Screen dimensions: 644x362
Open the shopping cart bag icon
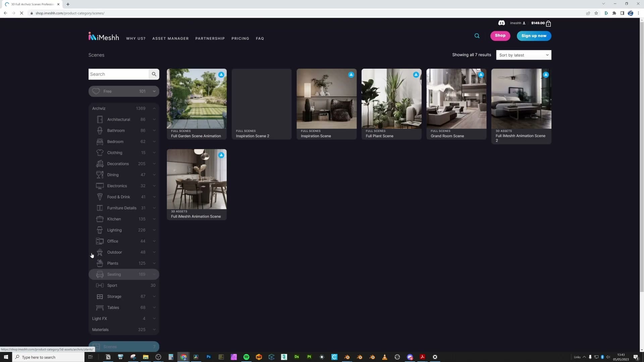click(x=548, y=23)
